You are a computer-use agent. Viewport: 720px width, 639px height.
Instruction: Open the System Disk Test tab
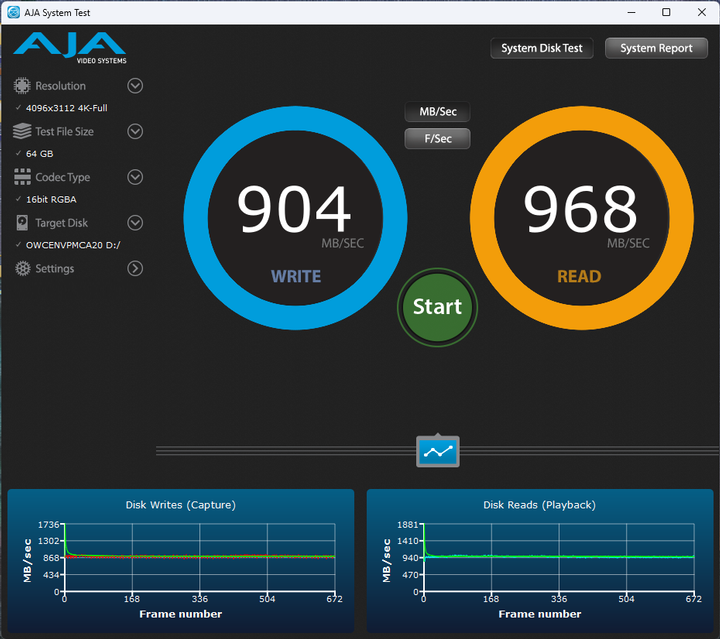[543, 48]
